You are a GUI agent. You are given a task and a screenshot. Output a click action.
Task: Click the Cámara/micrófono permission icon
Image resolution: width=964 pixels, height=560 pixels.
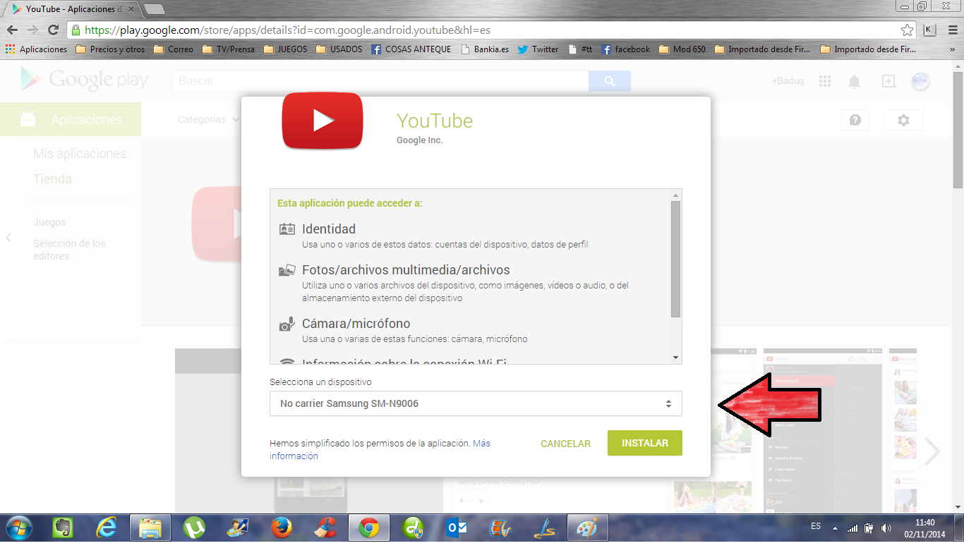287,324
